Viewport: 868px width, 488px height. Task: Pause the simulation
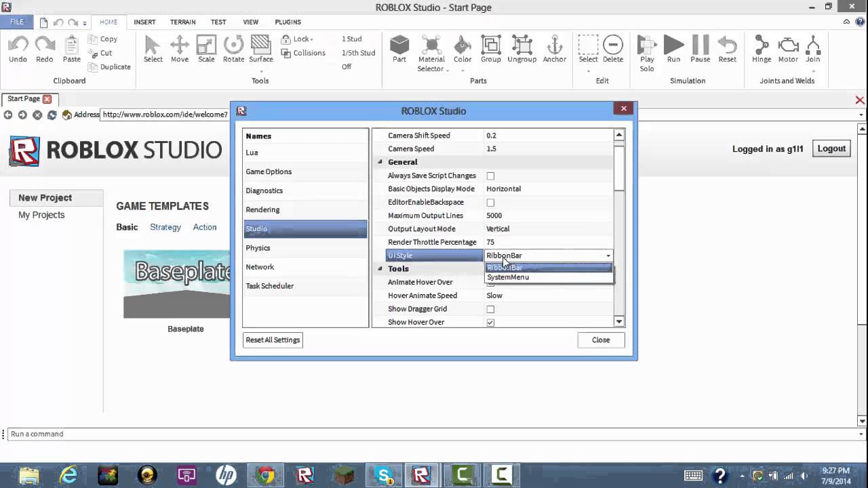click(701, 45)
